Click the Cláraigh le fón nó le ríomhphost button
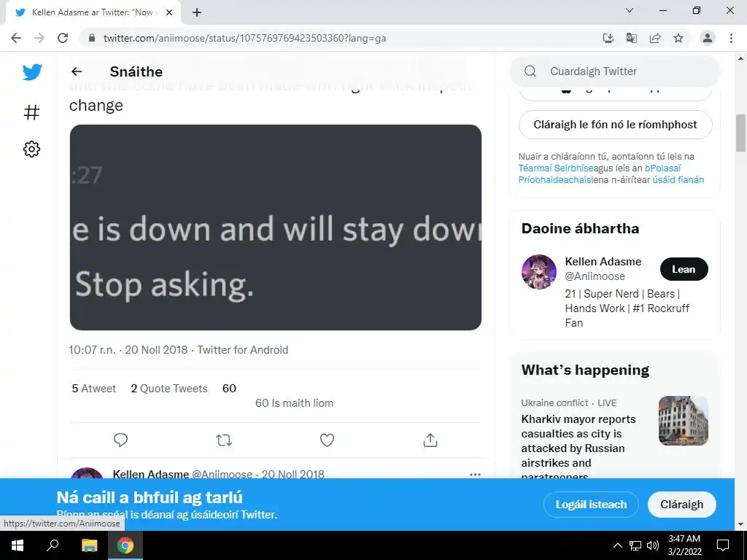The height and width of the screenshot is (560, 747). tap(615, 125)
